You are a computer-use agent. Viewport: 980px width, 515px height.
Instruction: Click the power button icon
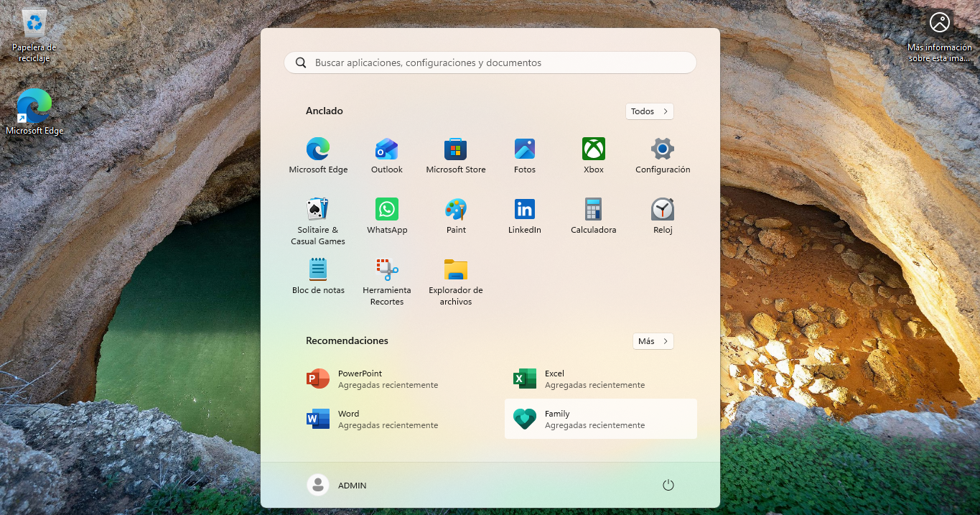pyautogui.click(x=668, y=485)
